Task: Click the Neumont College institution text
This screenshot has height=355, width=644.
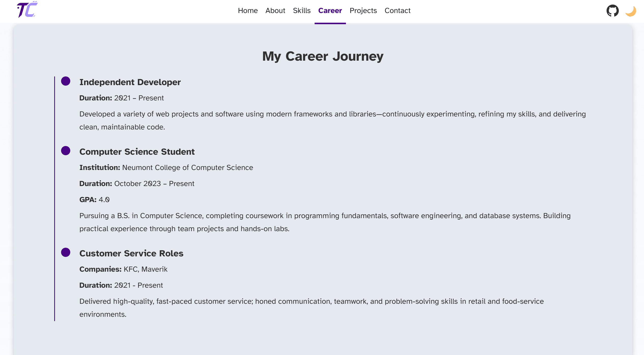Action: 188,168
